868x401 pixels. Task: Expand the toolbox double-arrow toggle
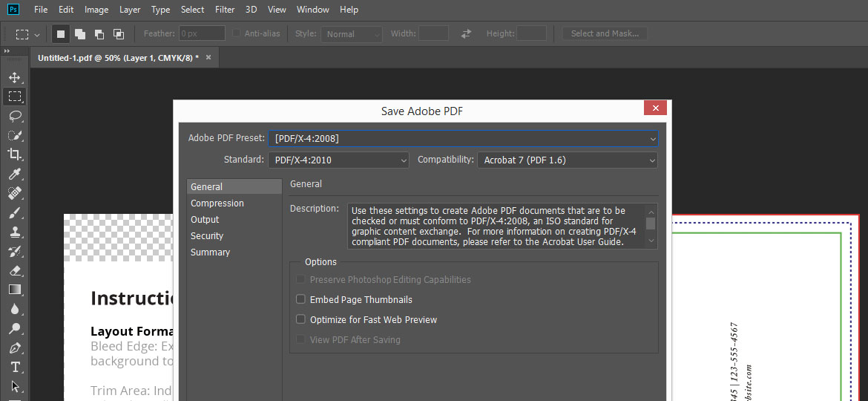[x=7, y=51]
